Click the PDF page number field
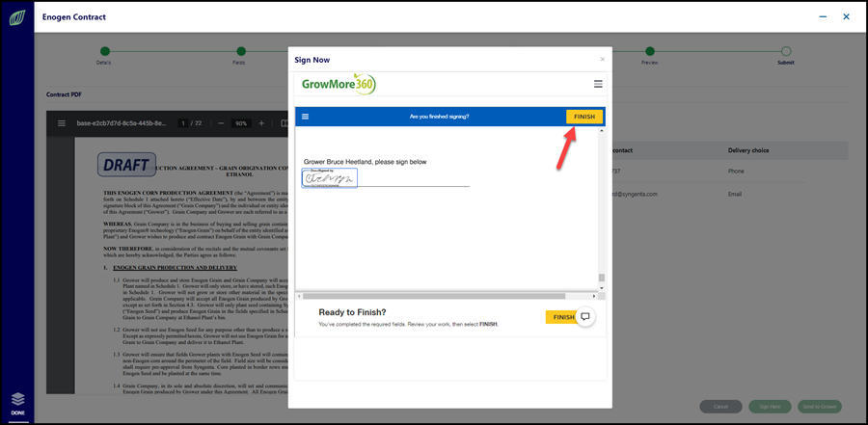The image size is (868, 425). click(x=182, y=123)
